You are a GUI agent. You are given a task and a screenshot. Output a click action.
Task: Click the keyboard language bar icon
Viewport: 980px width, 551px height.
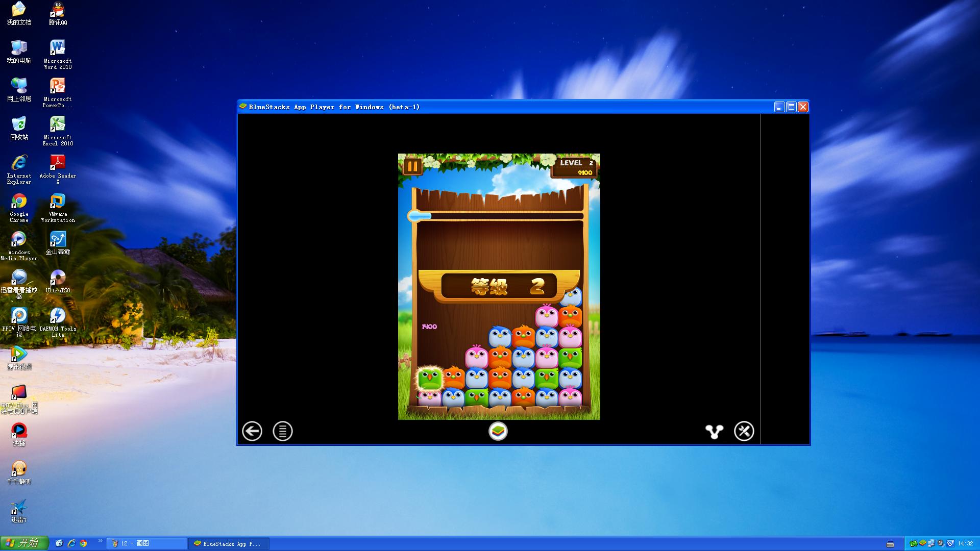890,544
